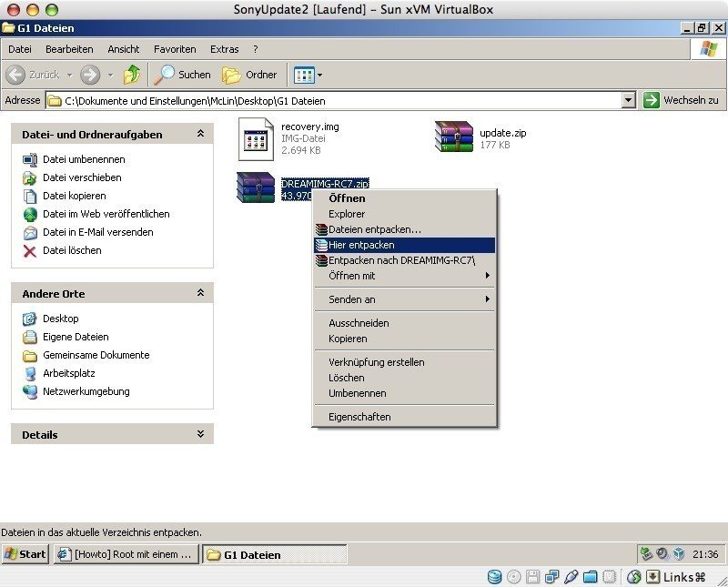Open the Favoriten menu

[x=175, y=49]
